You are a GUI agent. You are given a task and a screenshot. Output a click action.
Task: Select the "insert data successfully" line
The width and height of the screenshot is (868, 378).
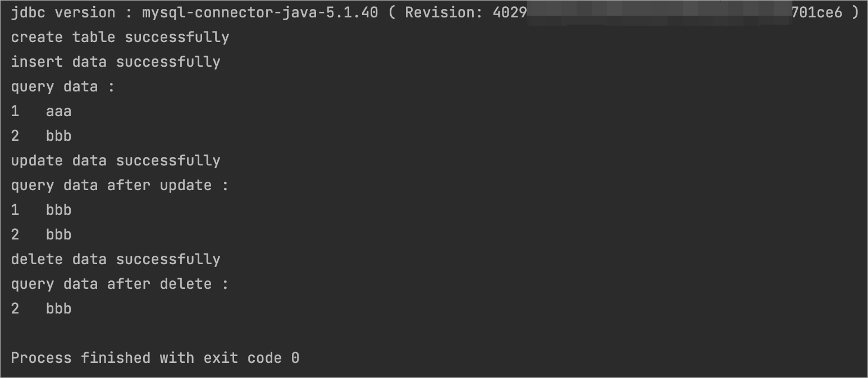click(x=116, y=62)
